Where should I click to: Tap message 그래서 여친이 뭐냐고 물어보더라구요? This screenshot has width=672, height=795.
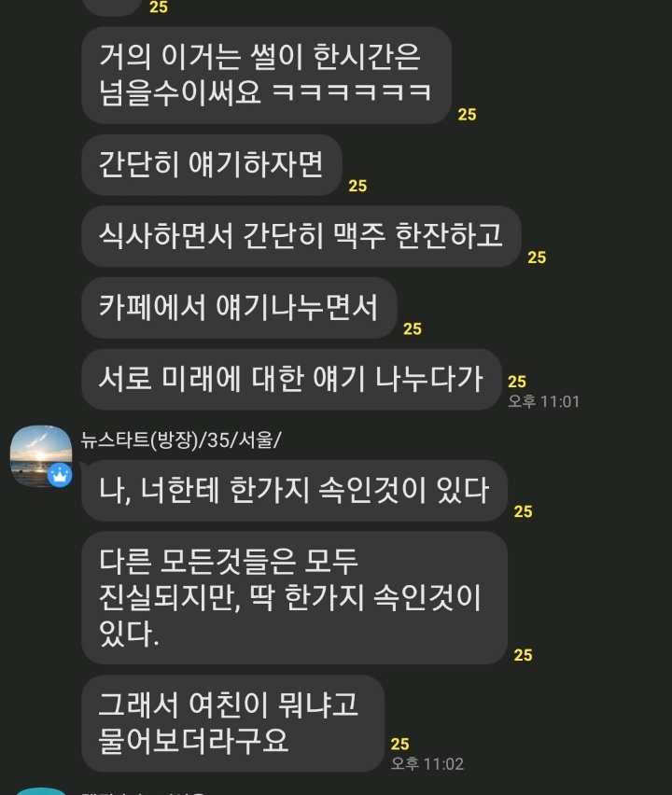[x=232, y=723]
